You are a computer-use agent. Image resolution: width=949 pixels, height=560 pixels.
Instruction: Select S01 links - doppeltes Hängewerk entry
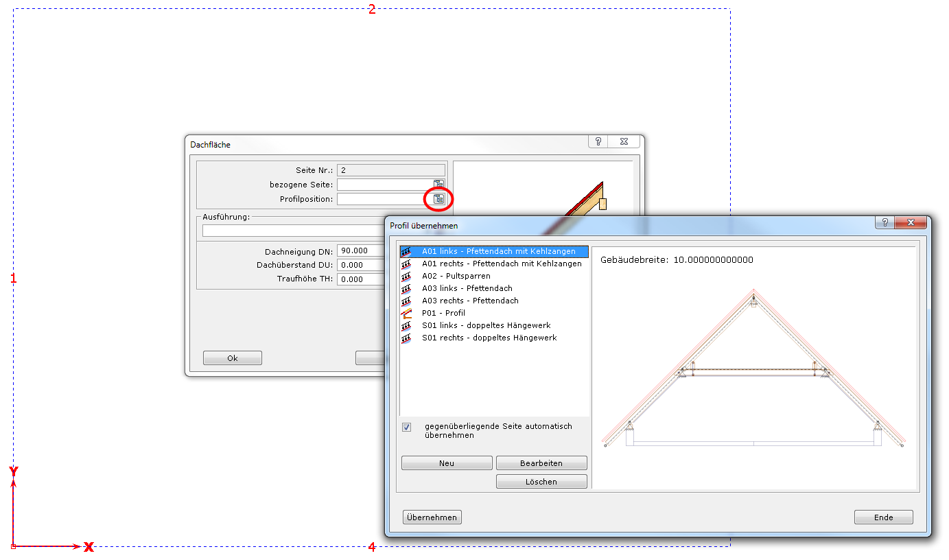(x=486, y=325)
